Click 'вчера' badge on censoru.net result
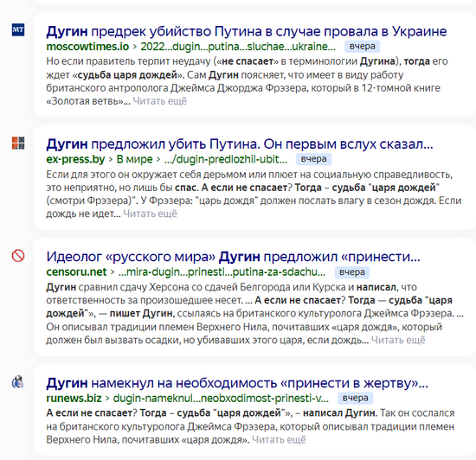Image resolution: width=476 pixels, height=460 pixels. 352,272
